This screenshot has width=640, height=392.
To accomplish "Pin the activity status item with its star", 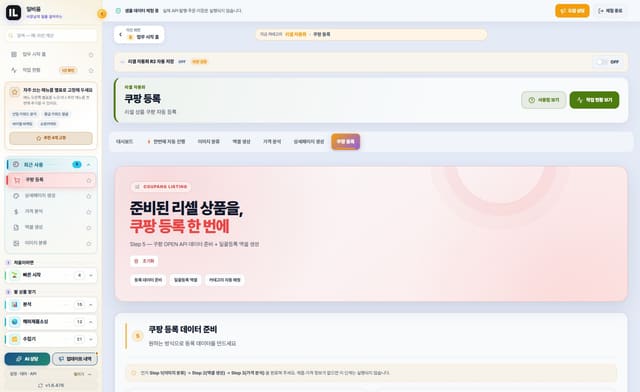I will [x=91, y=71].
